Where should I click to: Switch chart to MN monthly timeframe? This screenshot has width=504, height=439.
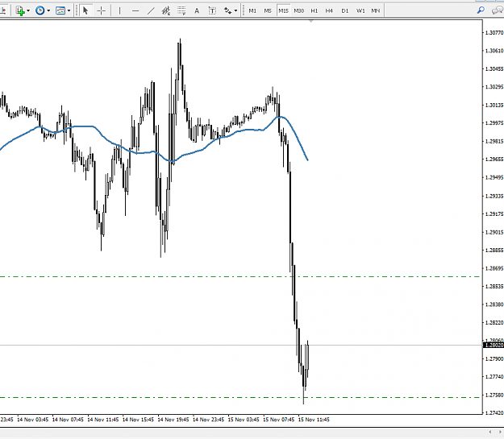pos(376,10)
